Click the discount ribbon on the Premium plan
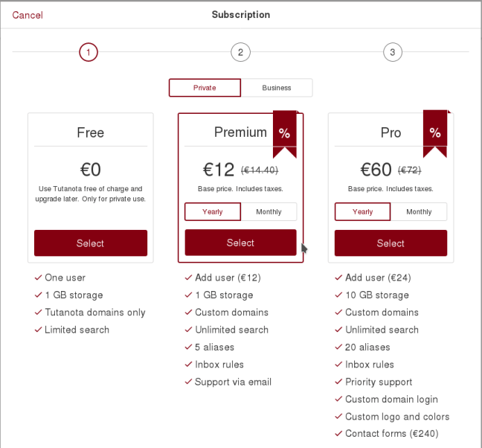Viewport: 482px width, 448px height. tap(284, 133)
